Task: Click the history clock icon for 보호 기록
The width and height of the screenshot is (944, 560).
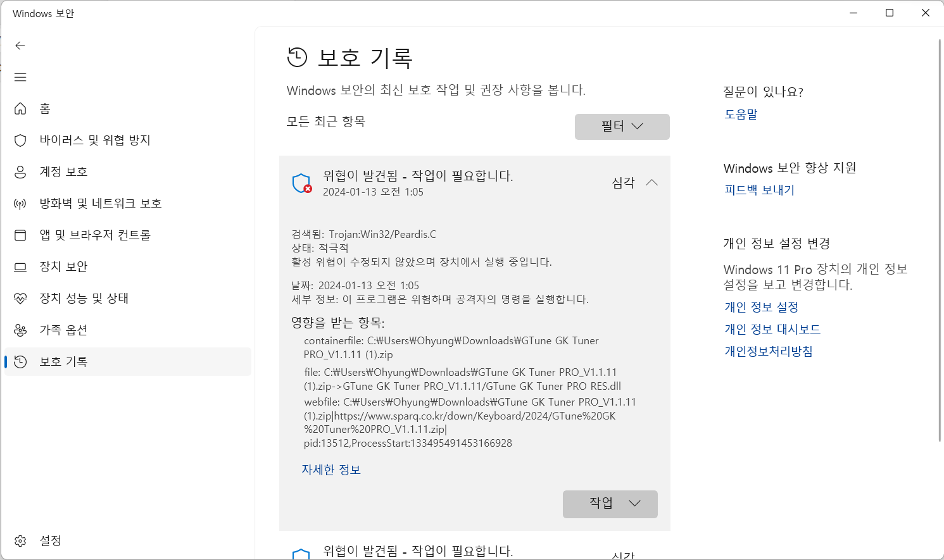Action: [x=20, y=362]
